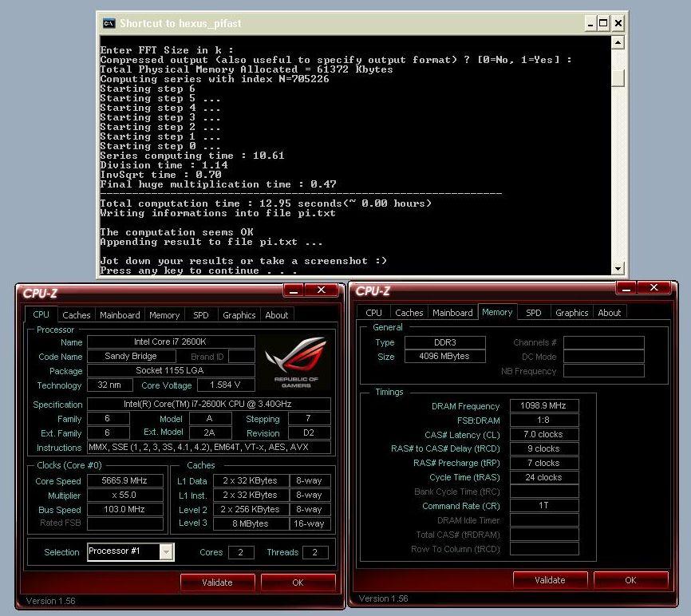Click the Revision value D2
Viewport: 691px width, 616px height.
pos(309,432)
